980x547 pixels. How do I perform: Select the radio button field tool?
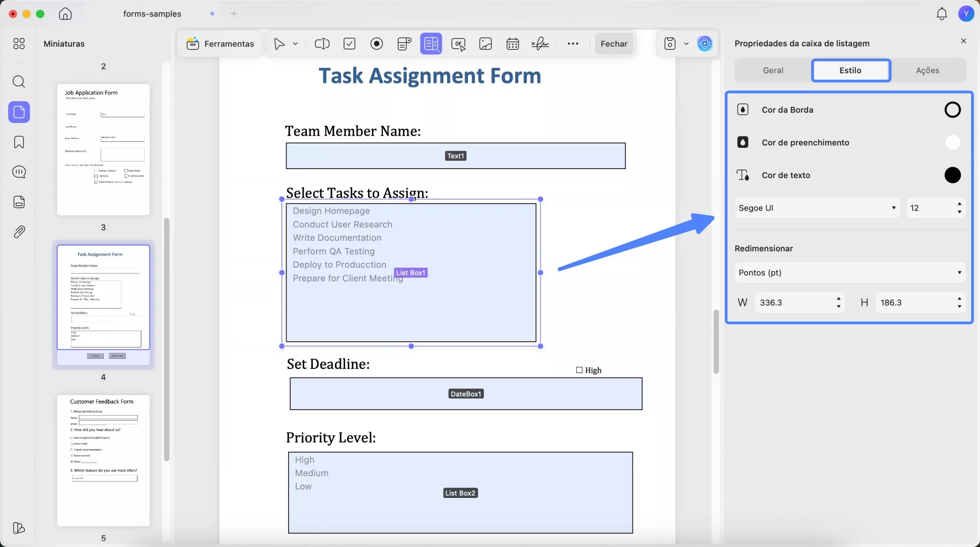[377, 44]
